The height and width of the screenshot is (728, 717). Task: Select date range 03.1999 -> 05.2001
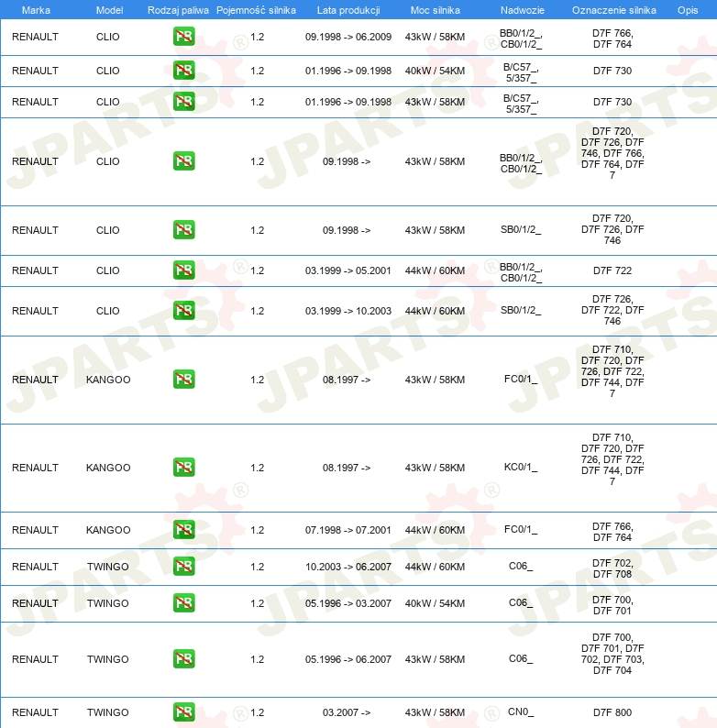[x=348, y=270]
